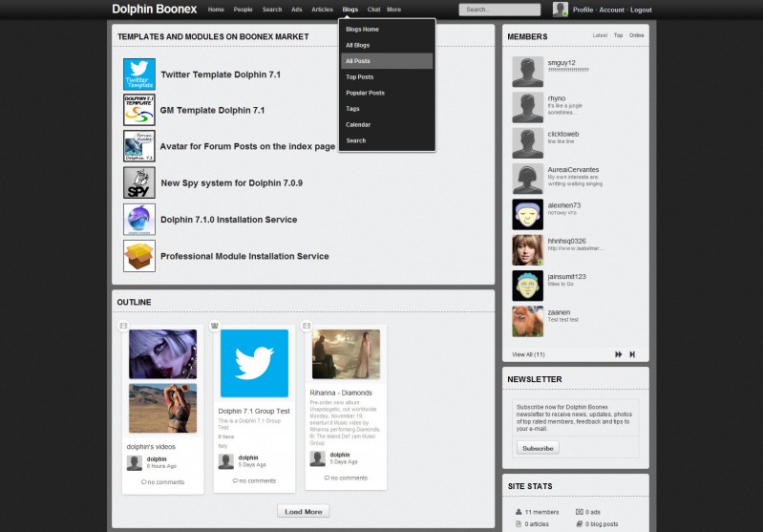Screen dimensions: 763x532
Task: Click group type icon on Group Test card
Action: point(215,325)
